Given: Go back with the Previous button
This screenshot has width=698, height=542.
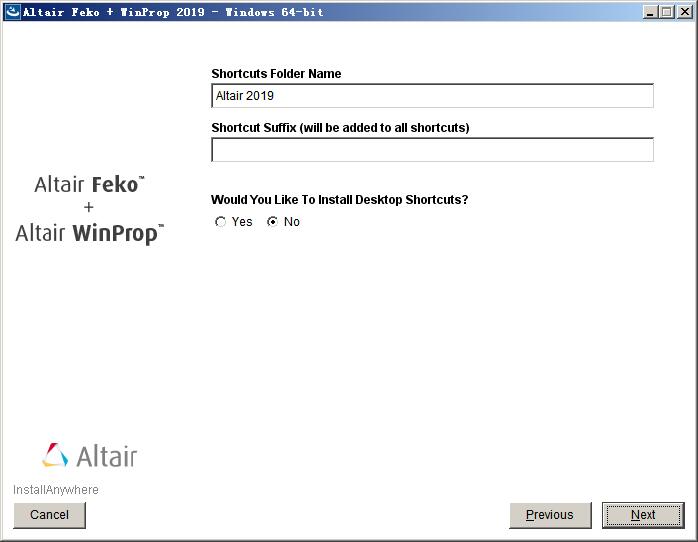Looking at the screenshot, I should click(550, 515).
